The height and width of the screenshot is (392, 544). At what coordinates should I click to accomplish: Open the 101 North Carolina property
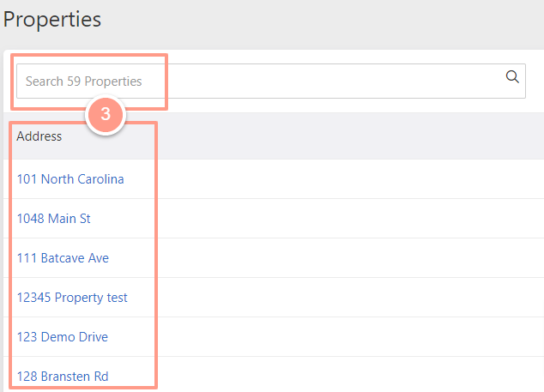point(70,179)
